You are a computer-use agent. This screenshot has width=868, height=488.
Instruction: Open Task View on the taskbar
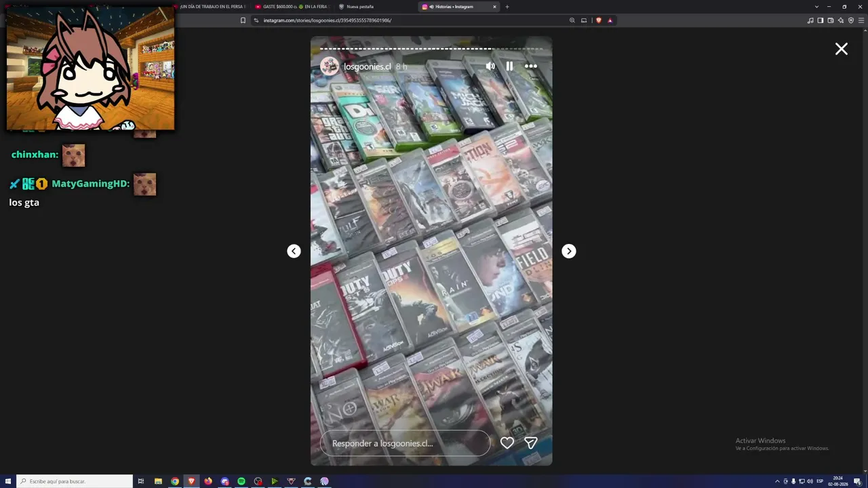(141, 481)
